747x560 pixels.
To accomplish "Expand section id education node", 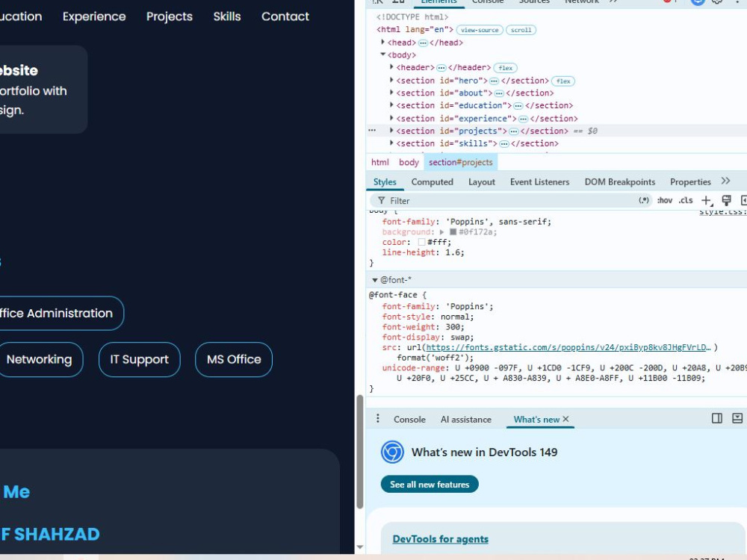I will tap(391, 105).
